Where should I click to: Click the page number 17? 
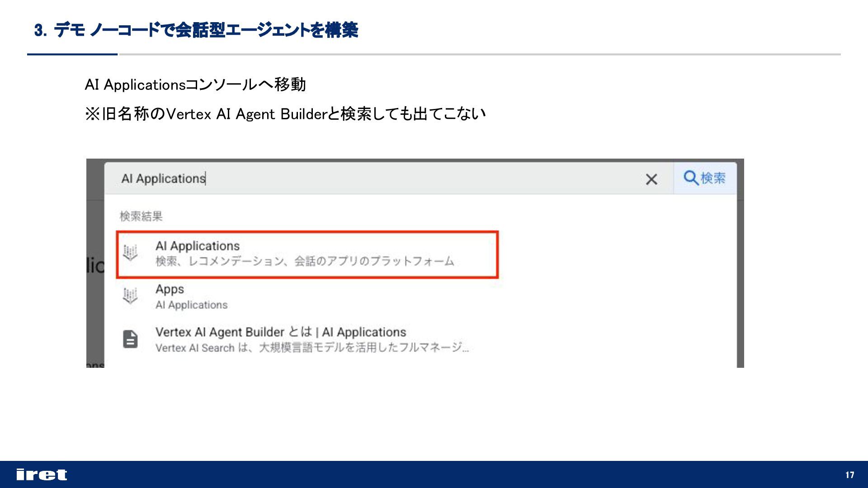(x=850, y=475)
